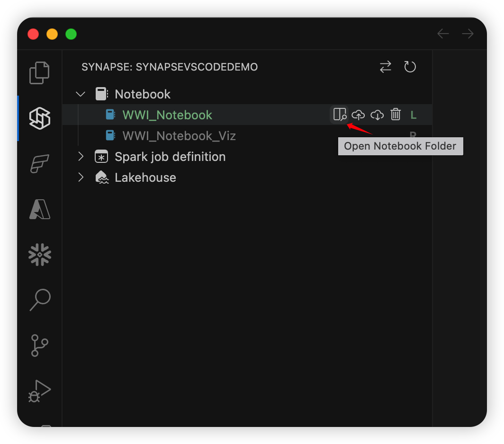Expand the Spark job definition node
The height and width of the screenshot is (444, 504).
[81, 157]
